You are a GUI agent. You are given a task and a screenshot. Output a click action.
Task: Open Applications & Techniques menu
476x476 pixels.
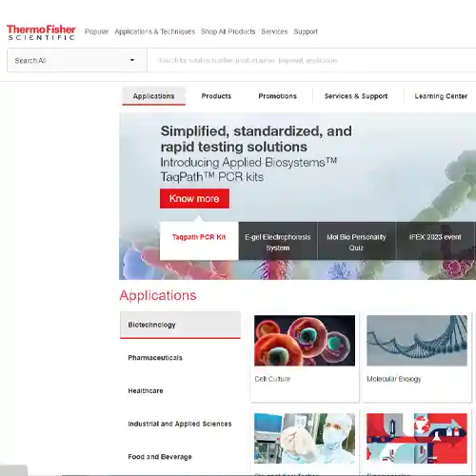[155, 31]
